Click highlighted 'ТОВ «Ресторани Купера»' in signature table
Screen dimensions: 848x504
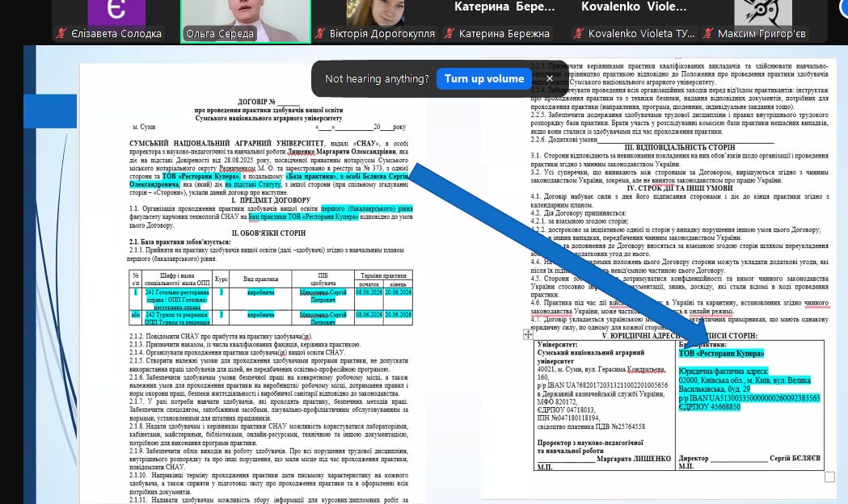(721, 354)
